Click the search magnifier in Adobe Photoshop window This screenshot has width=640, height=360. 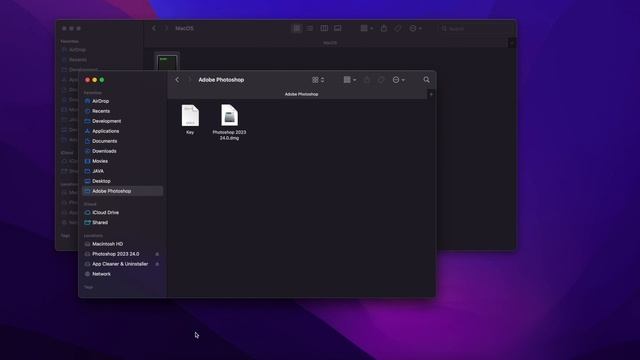pyautogui.click(x=427, y=80)
